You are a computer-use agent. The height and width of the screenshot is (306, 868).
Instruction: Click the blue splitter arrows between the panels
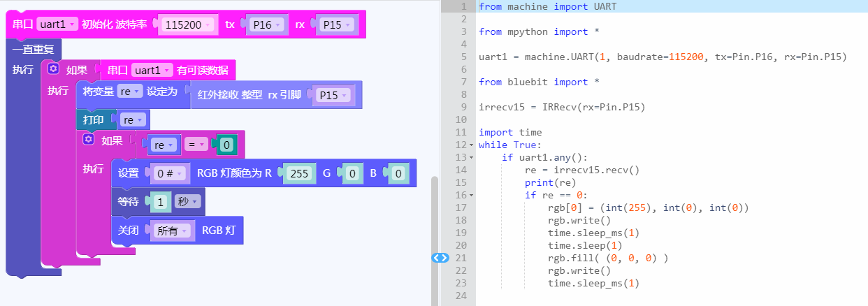click(x=440, y=258)
